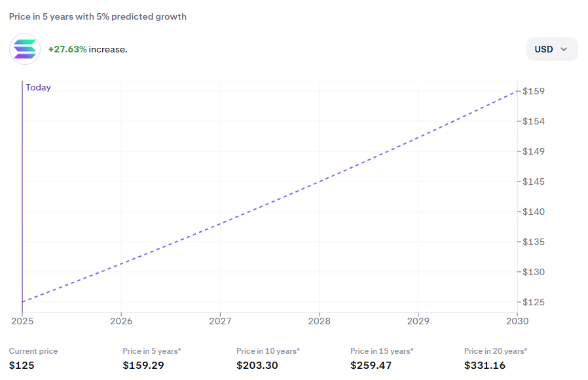The image size is (588, 380).
Task: Click the 2029 year label
Action: click(x=419, y=322)
